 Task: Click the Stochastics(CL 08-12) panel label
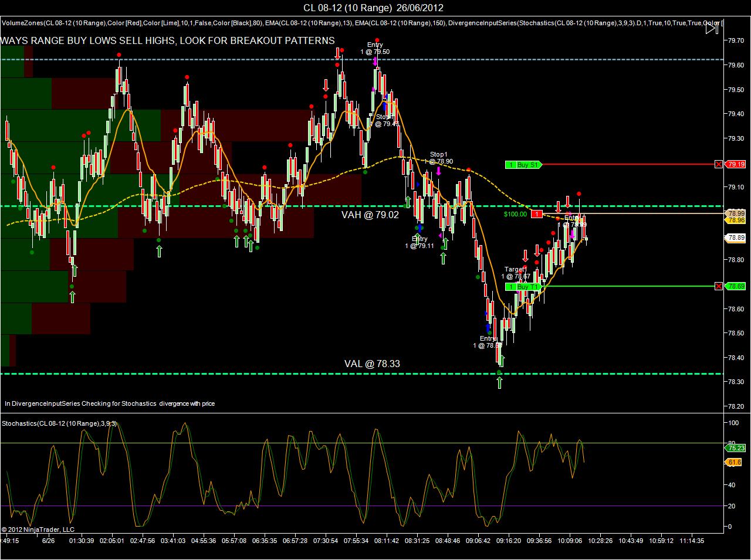click(x=59, y=423)
